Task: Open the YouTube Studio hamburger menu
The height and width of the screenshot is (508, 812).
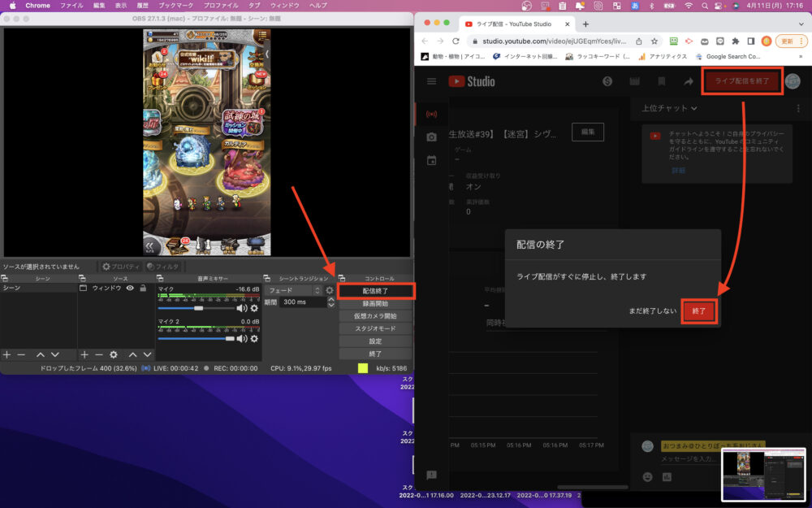Action: tap(431, 81)
